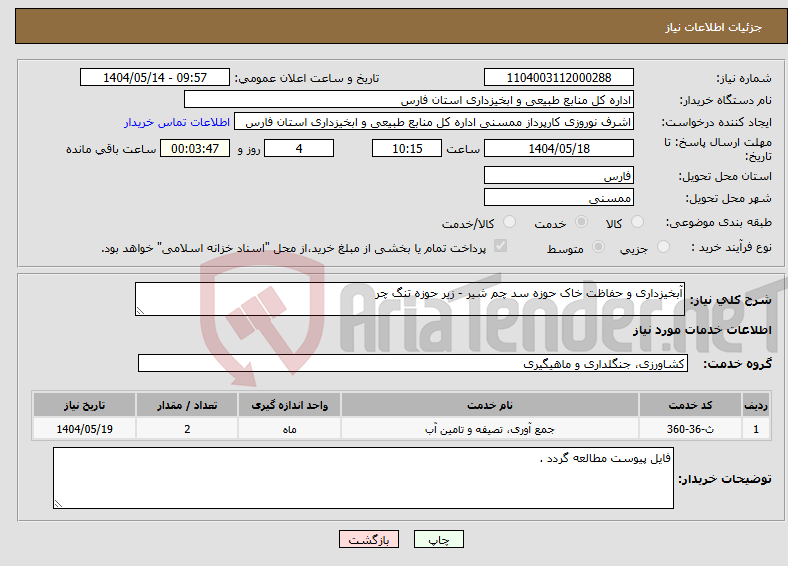Click the کد خدمت column header
The width and height of the screenshot is (788, 566).
[x=691, y=405]
